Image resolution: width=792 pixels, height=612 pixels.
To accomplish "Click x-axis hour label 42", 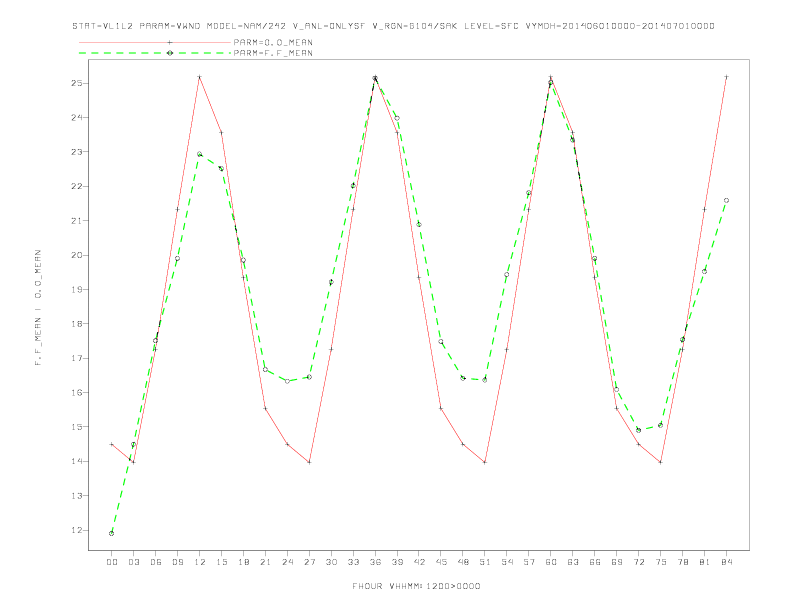I will pos(419,562).
